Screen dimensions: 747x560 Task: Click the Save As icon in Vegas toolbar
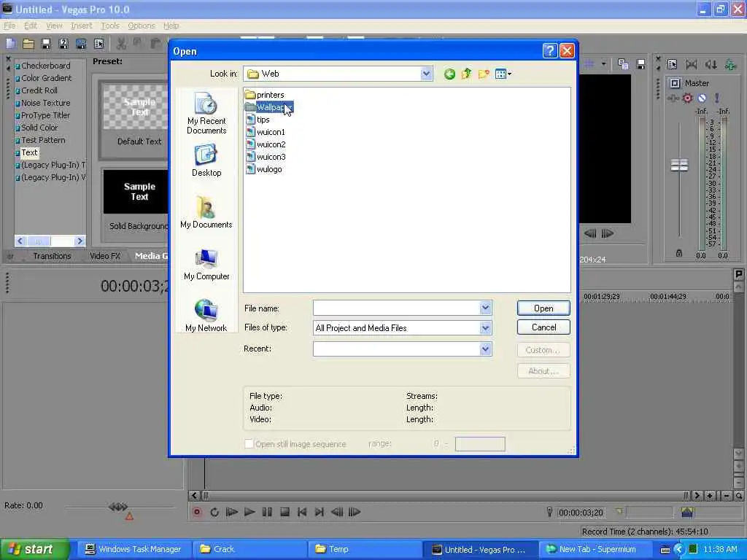(63, 44)
